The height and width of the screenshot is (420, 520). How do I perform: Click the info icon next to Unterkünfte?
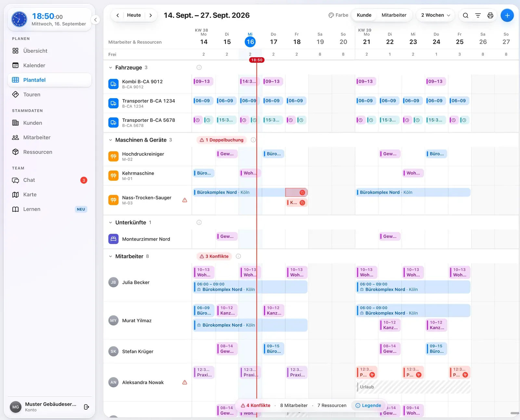click(199, 222)
